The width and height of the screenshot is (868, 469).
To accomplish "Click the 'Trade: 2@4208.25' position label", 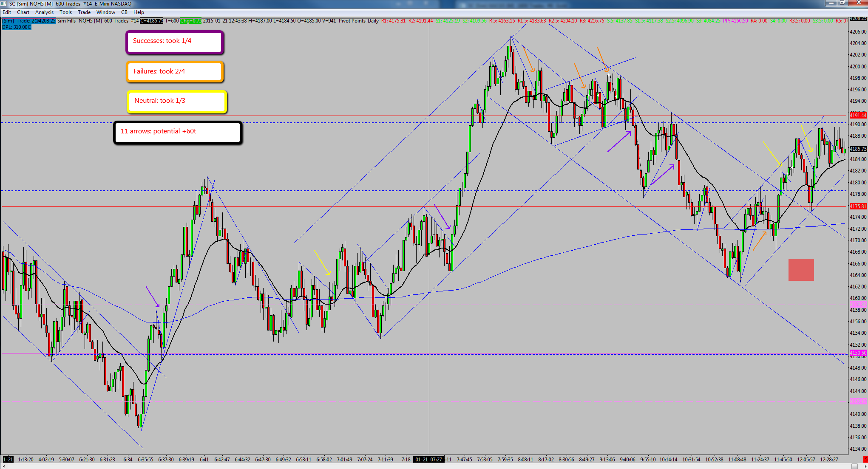I will click(x=36, y=21).
